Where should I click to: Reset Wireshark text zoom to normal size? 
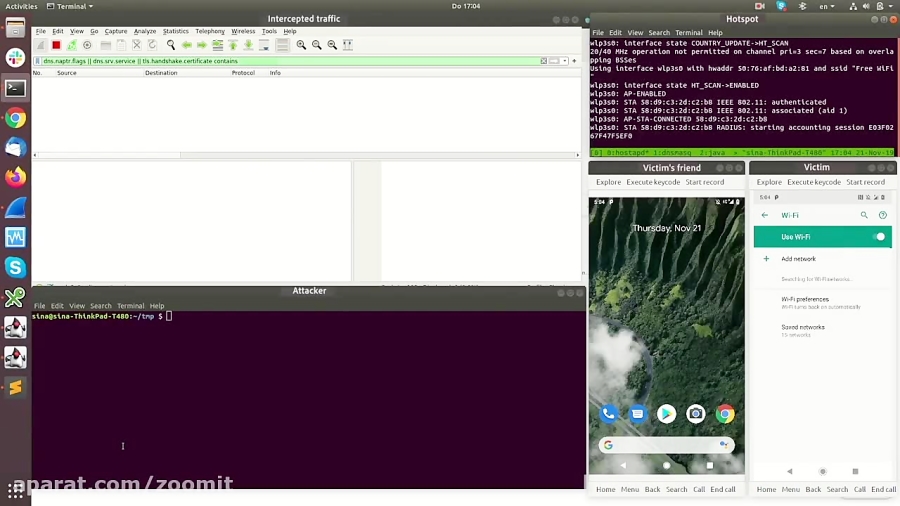tap(332, 45)
